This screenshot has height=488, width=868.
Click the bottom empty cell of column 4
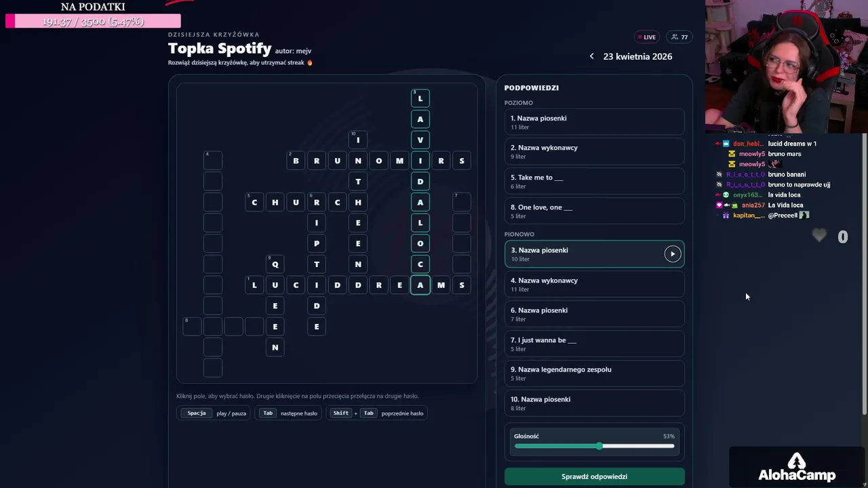click(x=213, y=367)
